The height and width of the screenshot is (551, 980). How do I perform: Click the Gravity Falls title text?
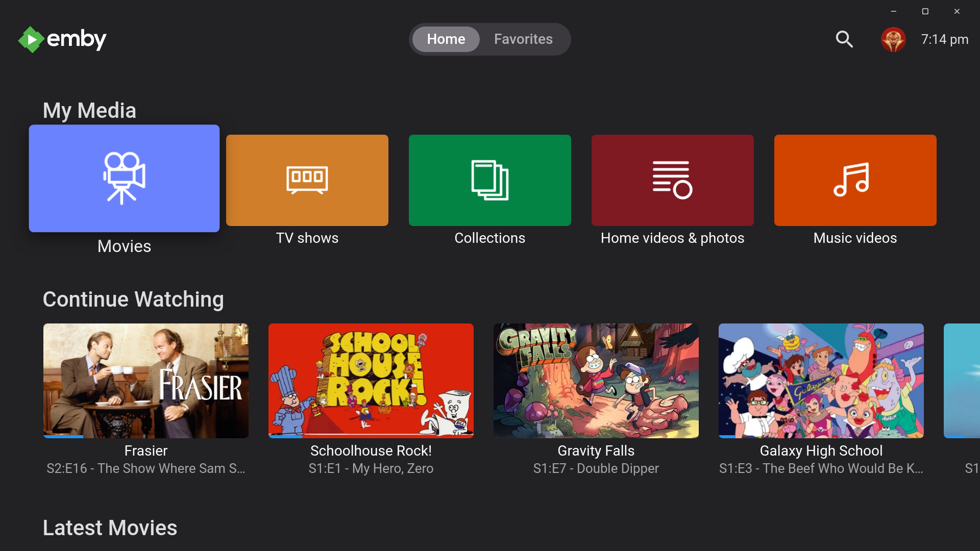(x=596, y=451)
